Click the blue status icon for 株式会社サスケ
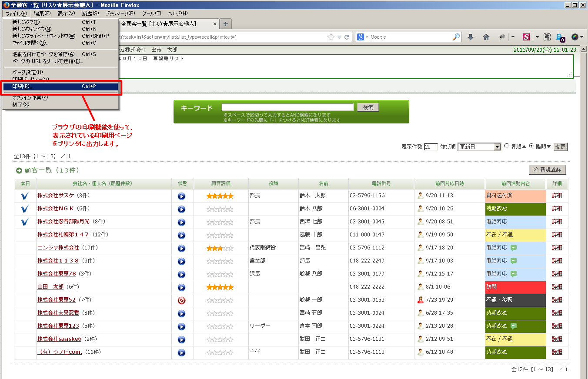Image resolution: width=588 pixels, height=379 pixels. point(181,196)
